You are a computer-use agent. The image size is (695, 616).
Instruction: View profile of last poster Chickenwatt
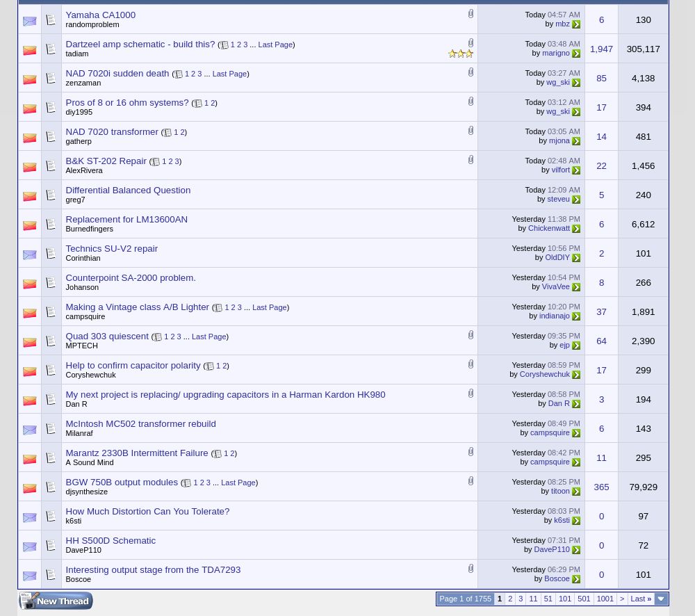click(x=549, y=229)
